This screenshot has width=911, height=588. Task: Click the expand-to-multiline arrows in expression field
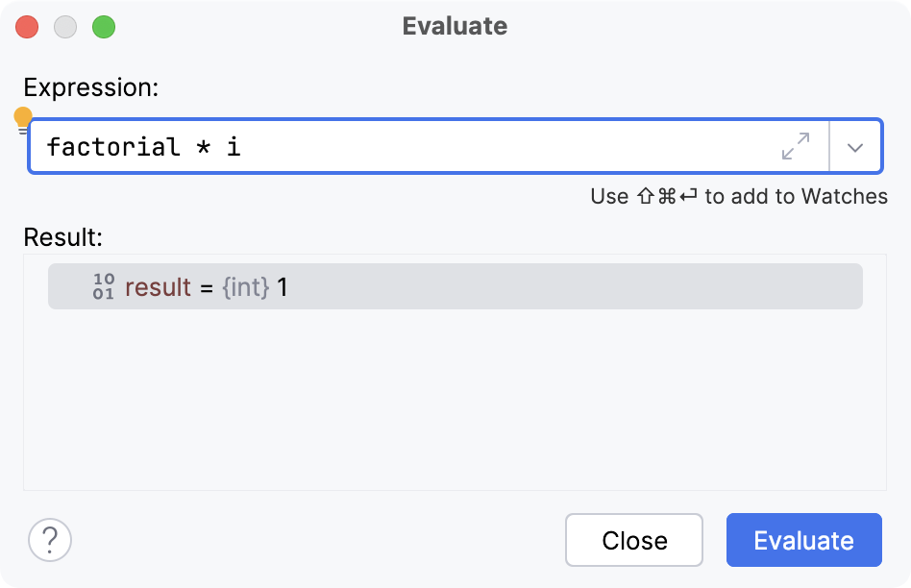coord(794,146)
